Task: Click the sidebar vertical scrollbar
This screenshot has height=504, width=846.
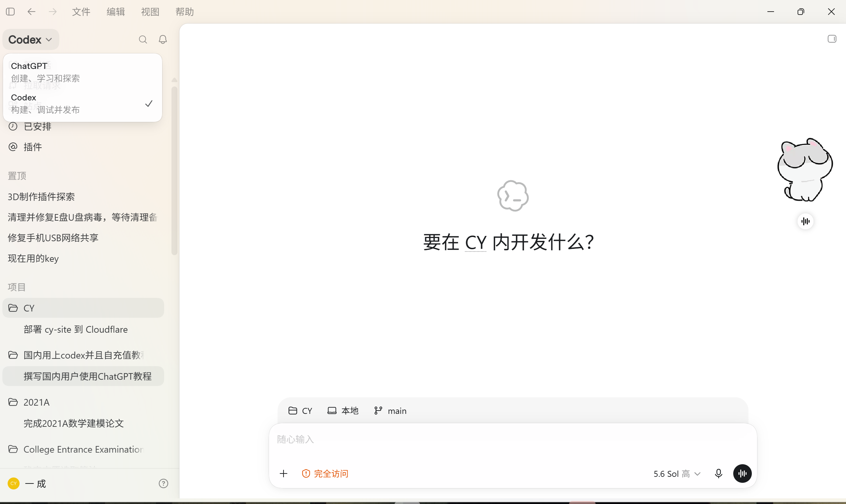Action: pos(174,171)
